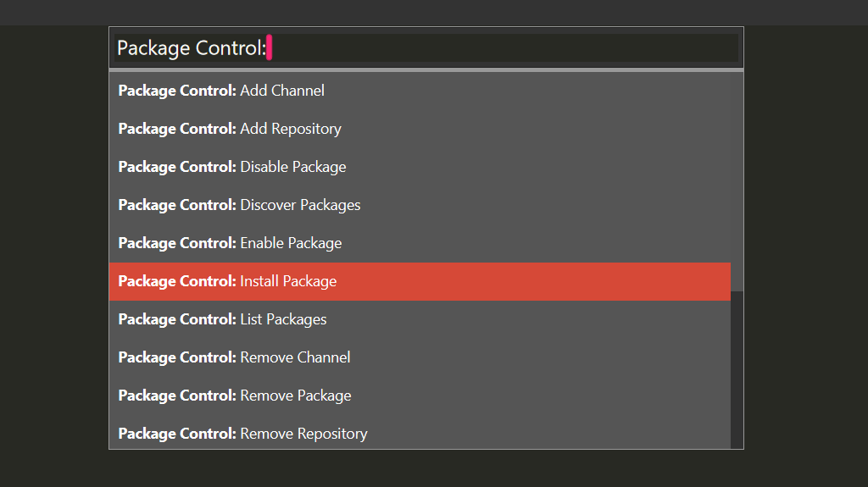Select the Enable Package entry

420,244
